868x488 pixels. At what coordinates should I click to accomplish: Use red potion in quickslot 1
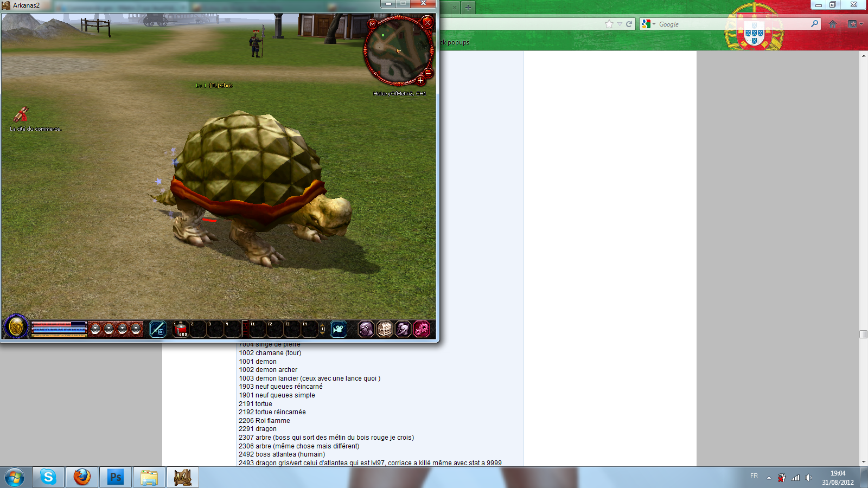click(181, 329)
